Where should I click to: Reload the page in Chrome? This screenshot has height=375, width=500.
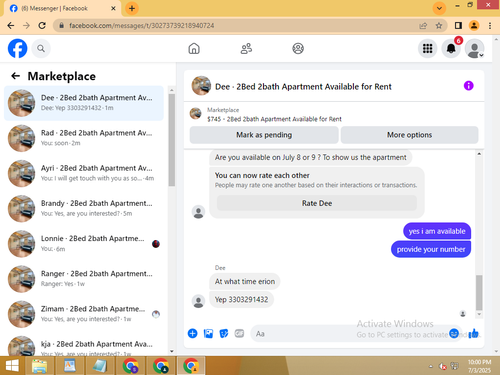coord(42,25)
